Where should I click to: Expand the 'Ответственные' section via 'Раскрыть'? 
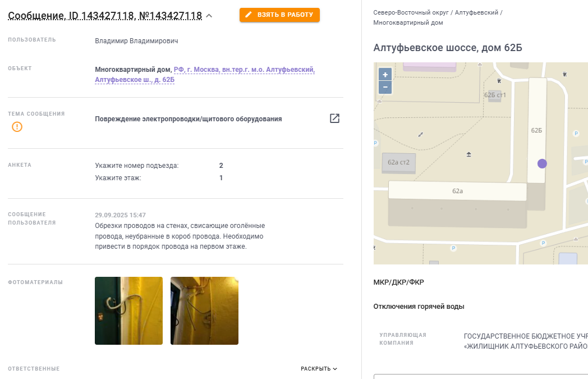coord(319,369)
